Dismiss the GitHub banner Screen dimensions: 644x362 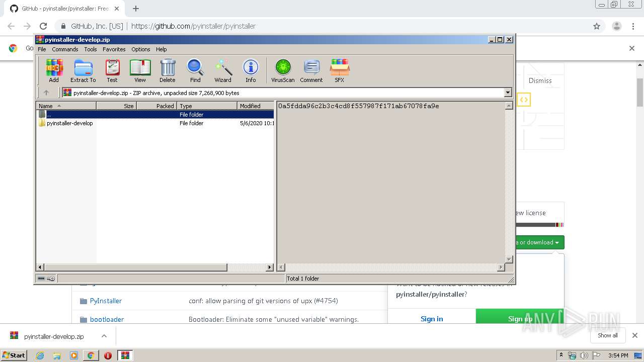click(x=540, y=80)
